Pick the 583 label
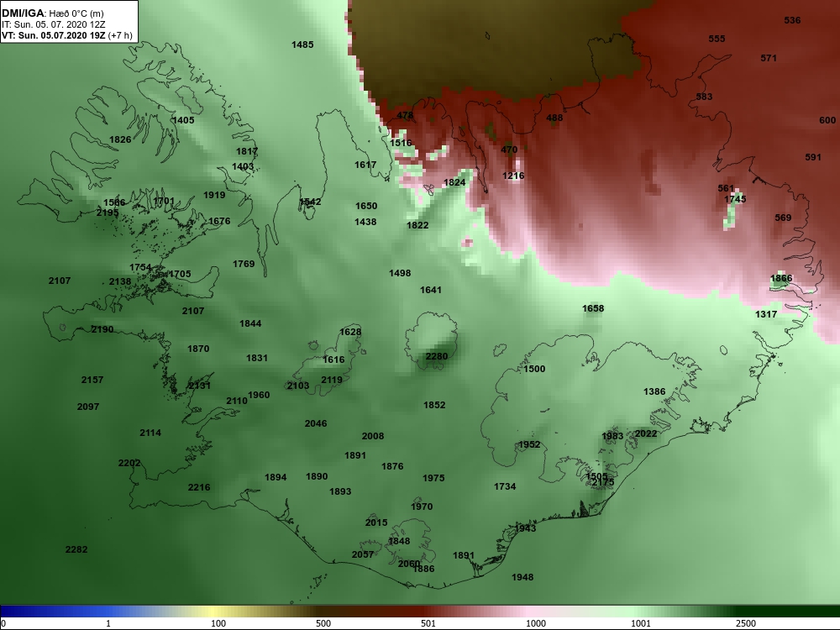This screenshot has height=630, width=840. [705, 97]
